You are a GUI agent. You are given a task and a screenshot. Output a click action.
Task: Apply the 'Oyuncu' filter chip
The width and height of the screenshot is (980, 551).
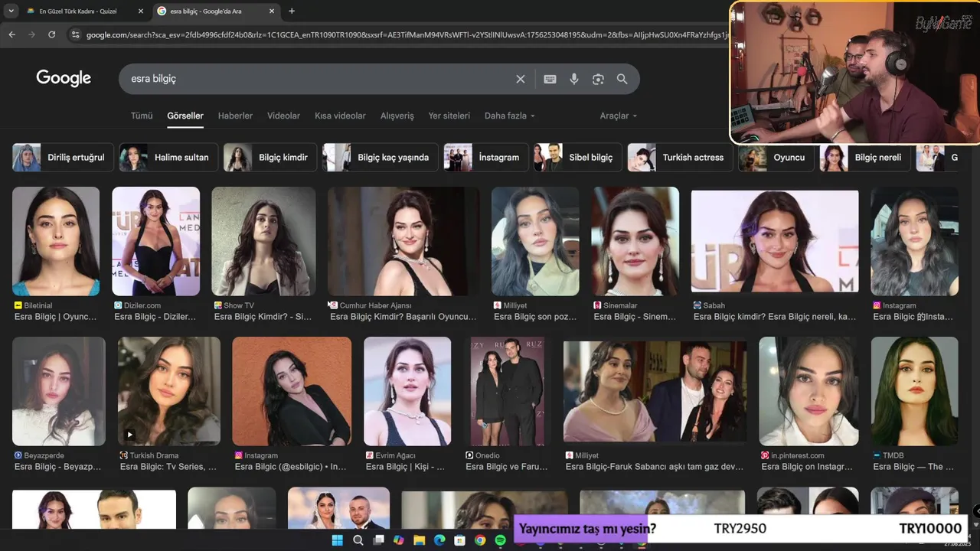pos(776,157)
